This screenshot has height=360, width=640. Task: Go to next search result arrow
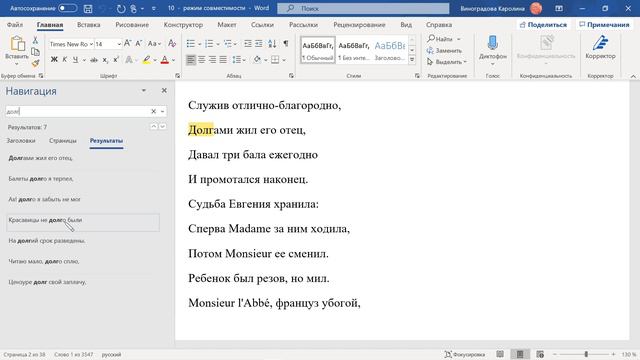pyautogui.click(x=162, y=127)
